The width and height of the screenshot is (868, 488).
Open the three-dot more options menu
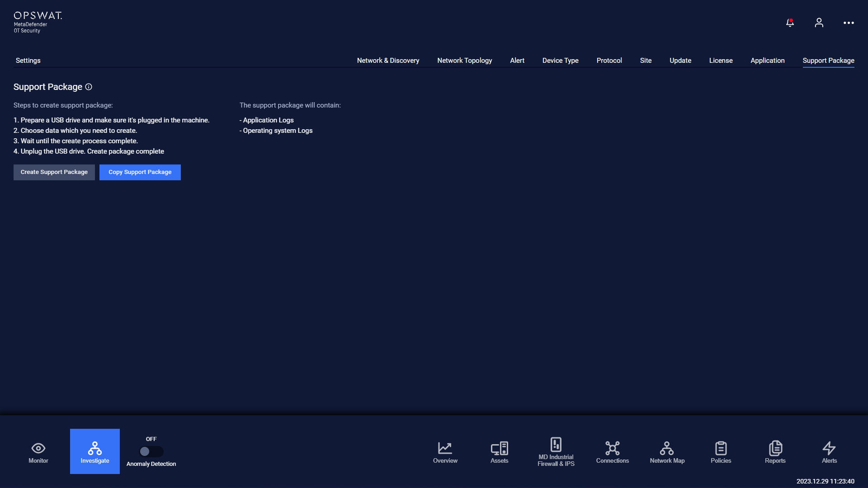tap(849, 23)
